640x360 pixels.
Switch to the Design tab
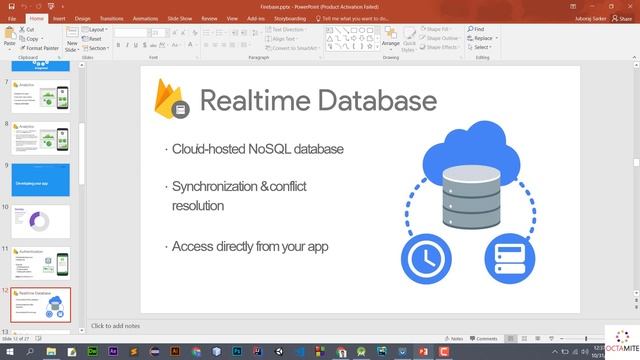coord(82,18)
